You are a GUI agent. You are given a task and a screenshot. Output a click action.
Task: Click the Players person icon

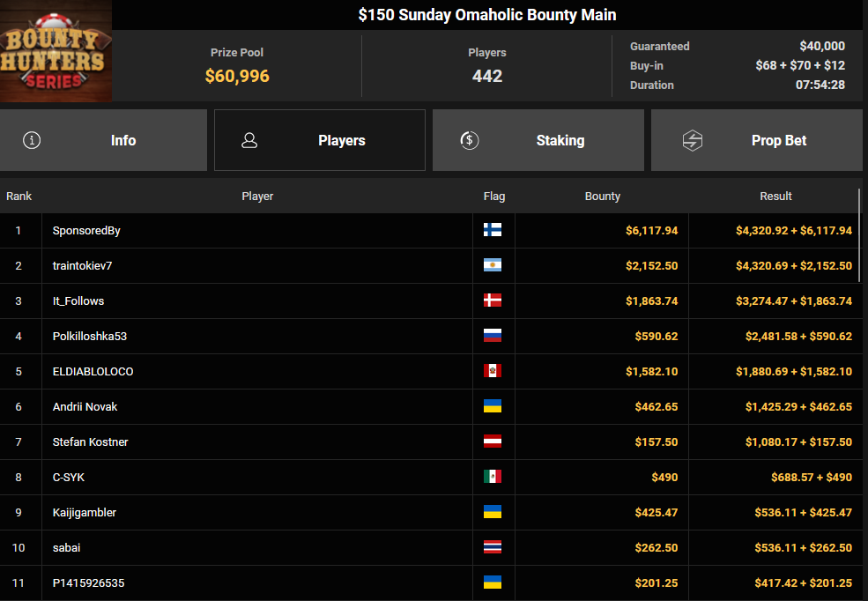point(249,140)
